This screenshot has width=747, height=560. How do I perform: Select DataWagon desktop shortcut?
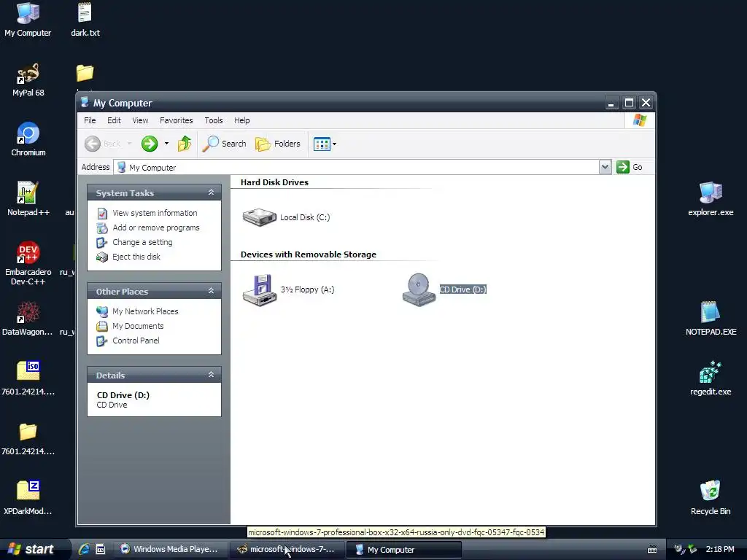tap(28, 319)
